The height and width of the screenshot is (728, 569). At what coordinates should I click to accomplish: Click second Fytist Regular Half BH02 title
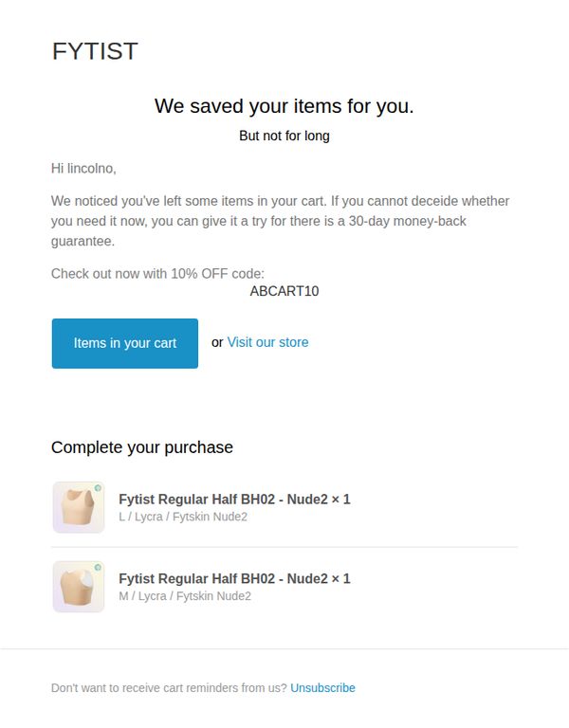(234, 578)
